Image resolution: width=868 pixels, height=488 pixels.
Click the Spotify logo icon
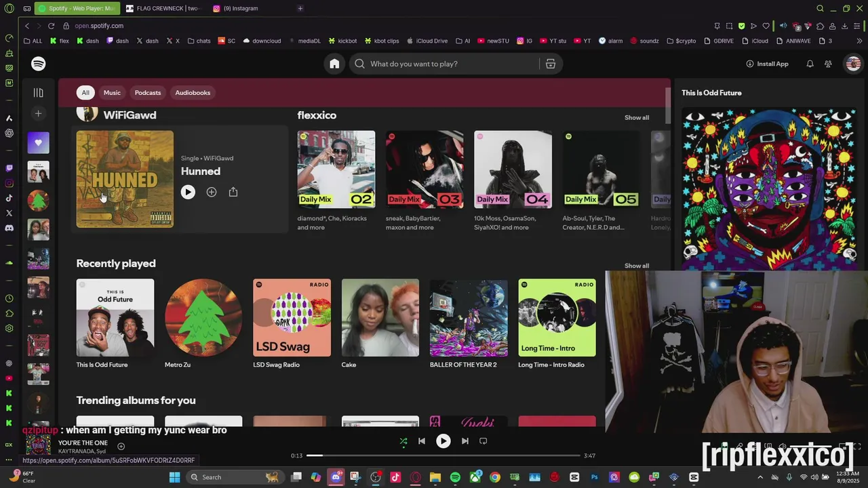[39, 64]
